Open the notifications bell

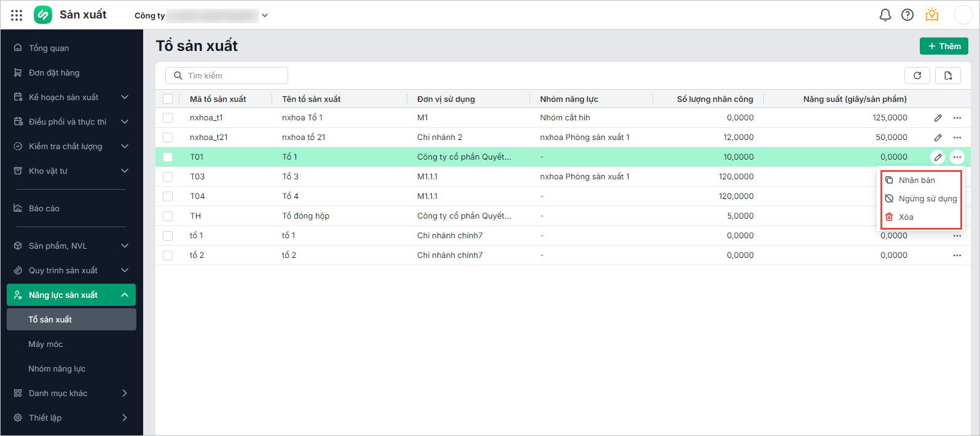coord(885,15)
